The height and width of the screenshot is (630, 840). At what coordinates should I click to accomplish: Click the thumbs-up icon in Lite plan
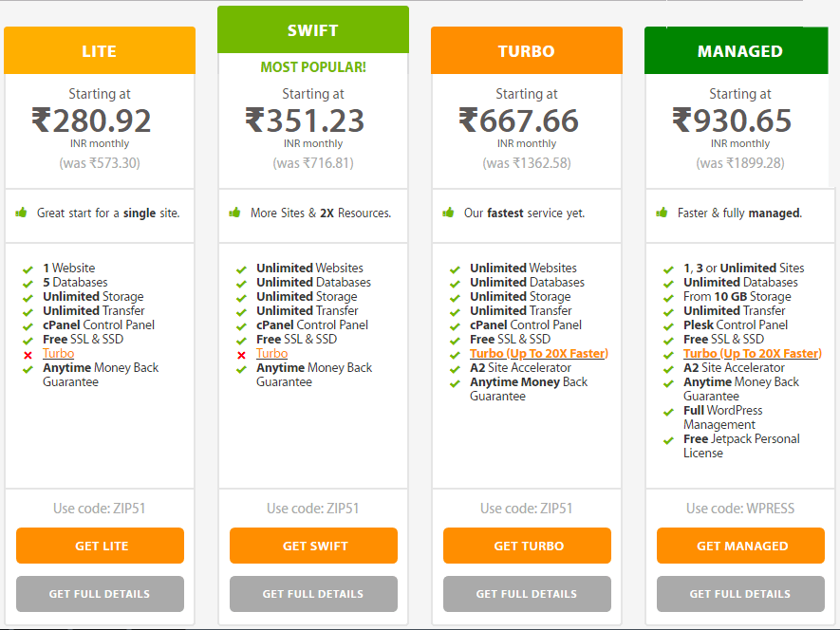click(x=21, y=213)
